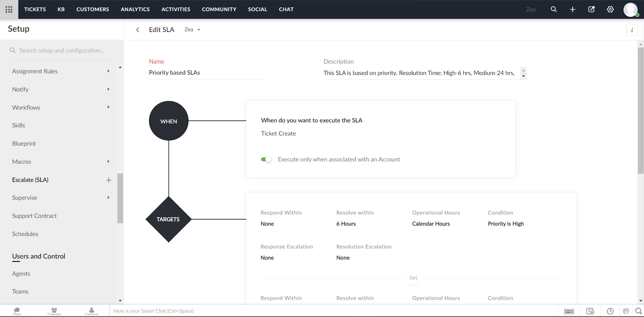The image size is (644, 317).
Task: Go back using the Edit SLA arrow
Action: coord(138,30)
